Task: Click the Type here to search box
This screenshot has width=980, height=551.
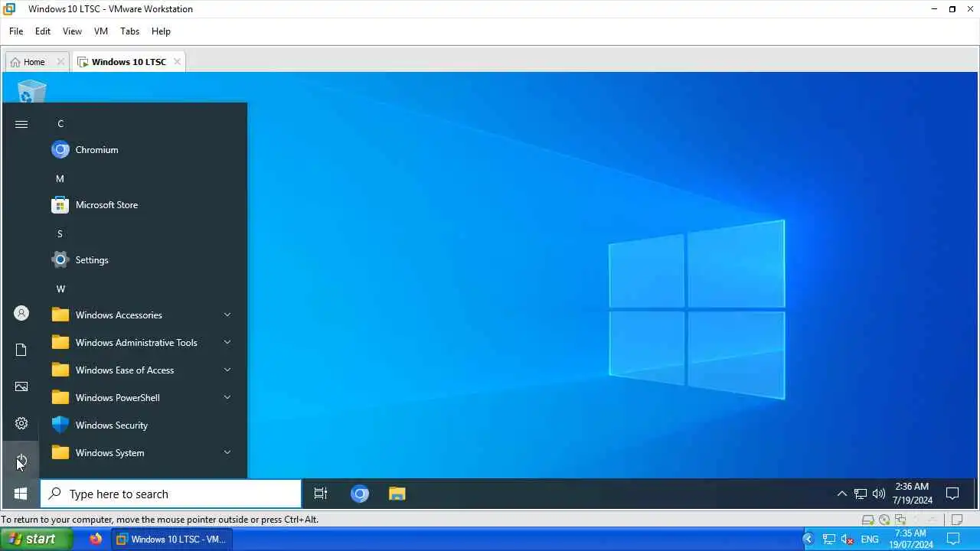Action: pos(171,494)
